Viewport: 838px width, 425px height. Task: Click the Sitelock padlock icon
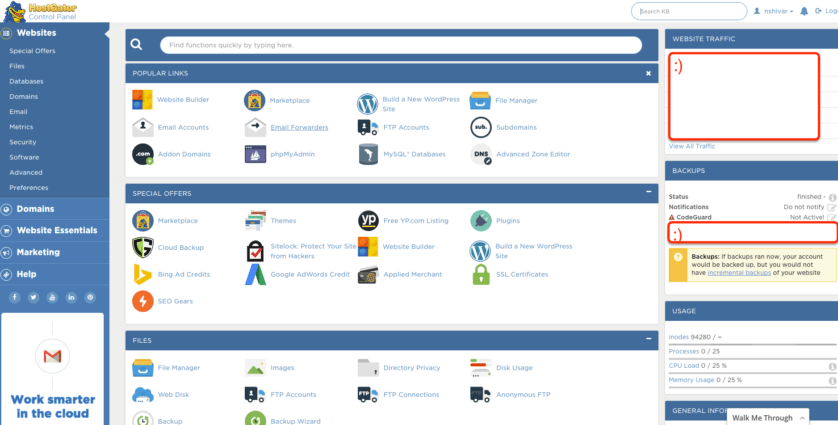tap(255, 251)
